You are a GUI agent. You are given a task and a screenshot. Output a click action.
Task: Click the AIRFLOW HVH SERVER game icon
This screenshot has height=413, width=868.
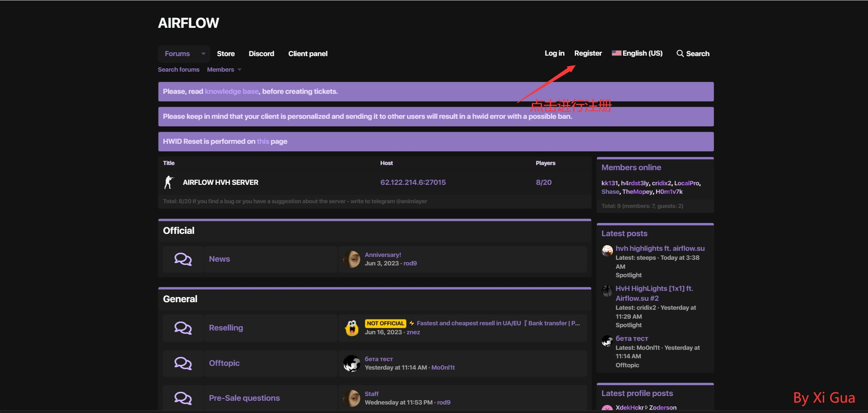168,182
